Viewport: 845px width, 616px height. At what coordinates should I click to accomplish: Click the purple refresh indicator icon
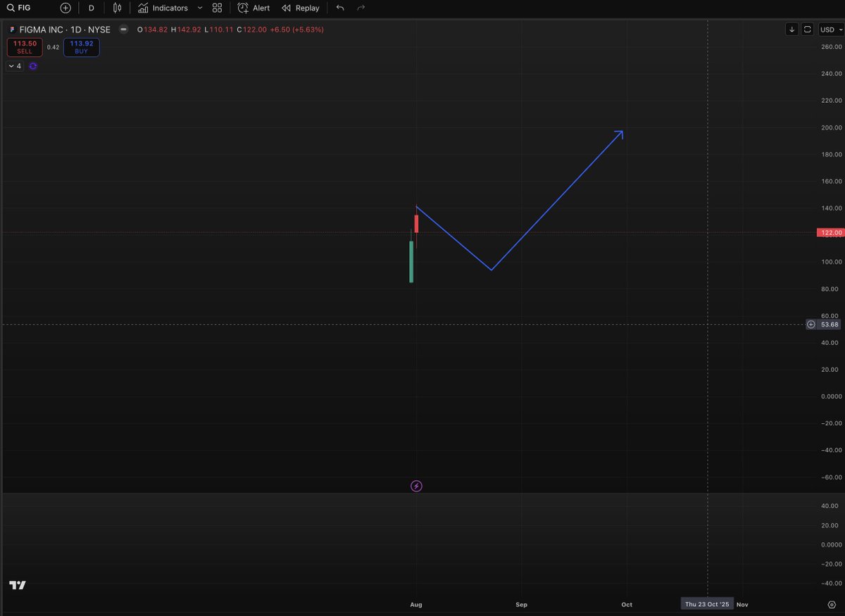point(33,65)
